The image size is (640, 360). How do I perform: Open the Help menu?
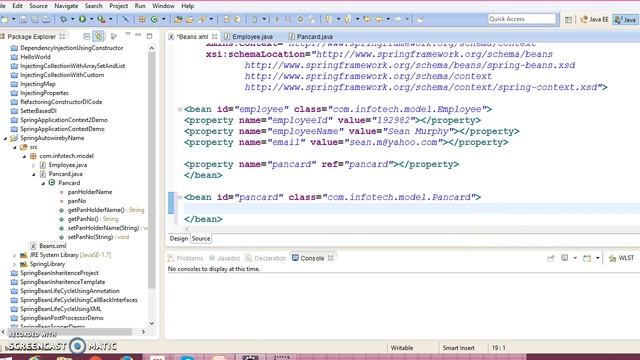click(187, 6)
